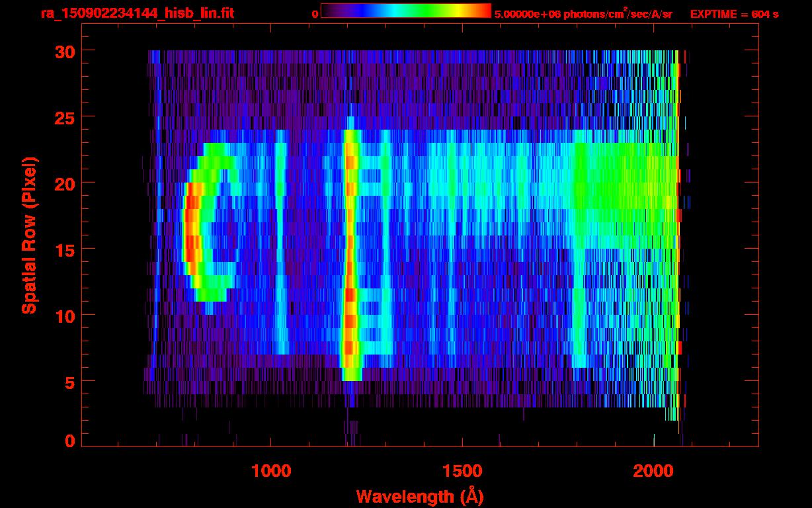Click the y-axis tick label 10
Screen dimensions: 812x508
65,316
